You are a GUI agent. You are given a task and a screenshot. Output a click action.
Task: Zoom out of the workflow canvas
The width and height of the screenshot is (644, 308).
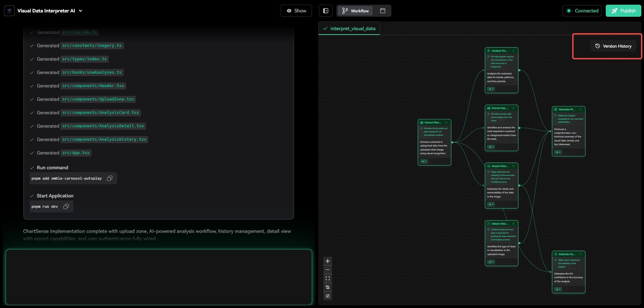pos(328,270)
